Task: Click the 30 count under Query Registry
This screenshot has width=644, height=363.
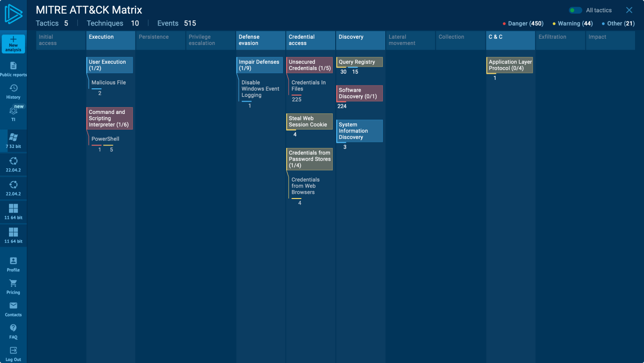Action: (343, 72)
